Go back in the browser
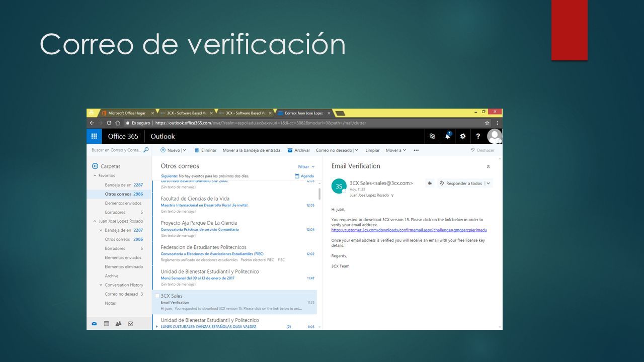 [92, 123]
